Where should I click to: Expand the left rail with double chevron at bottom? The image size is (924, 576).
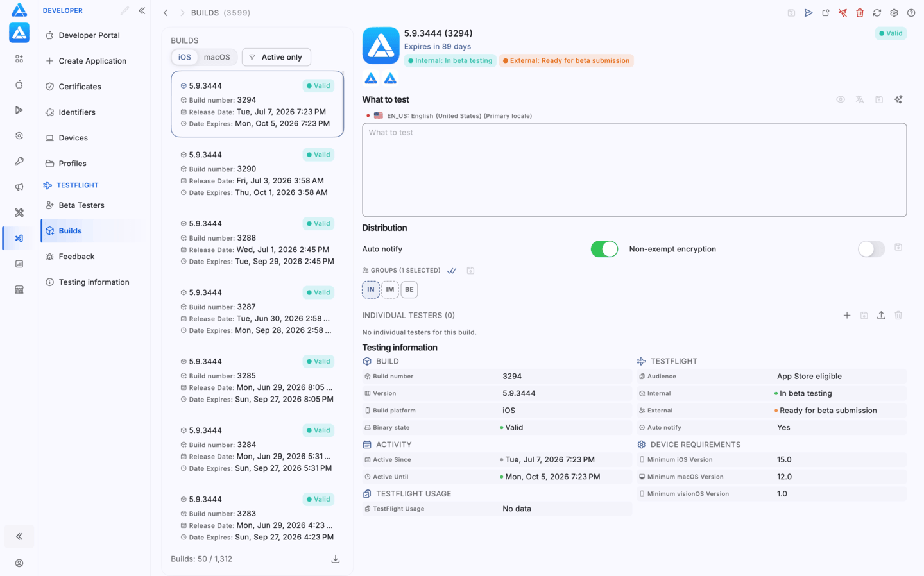(x=19, y=536)
